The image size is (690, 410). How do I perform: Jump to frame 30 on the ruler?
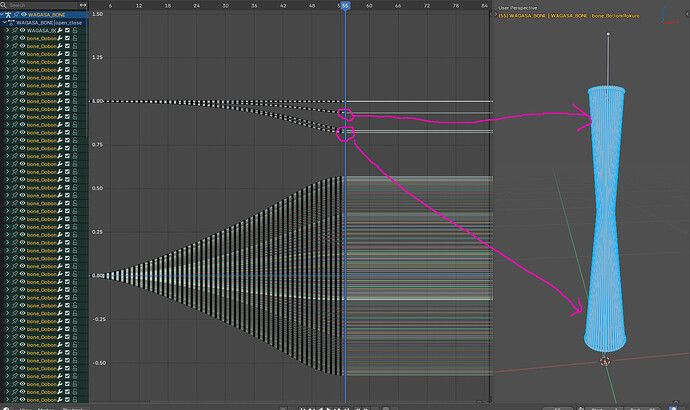pyautogui.click(x=225, y=6)
